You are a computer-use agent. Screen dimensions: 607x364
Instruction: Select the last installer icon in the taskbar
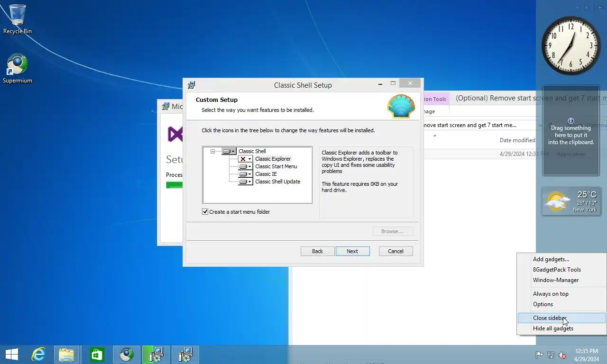(185, 355)
